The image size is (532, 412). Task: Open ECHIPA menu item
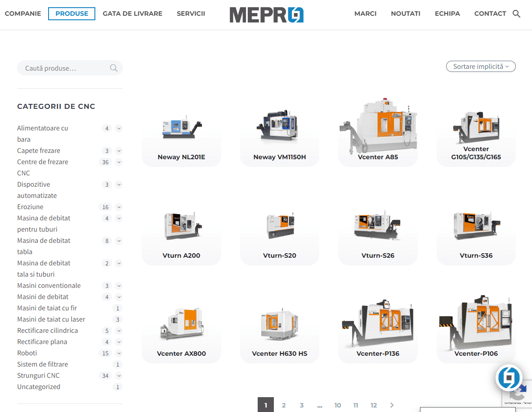pyautogui.click(x=447, y=13)
